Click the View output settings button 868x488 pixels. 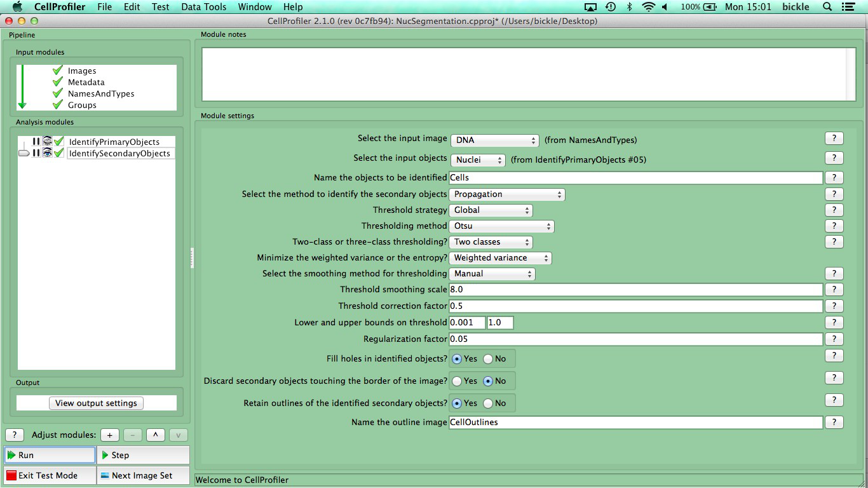point(96,403)
